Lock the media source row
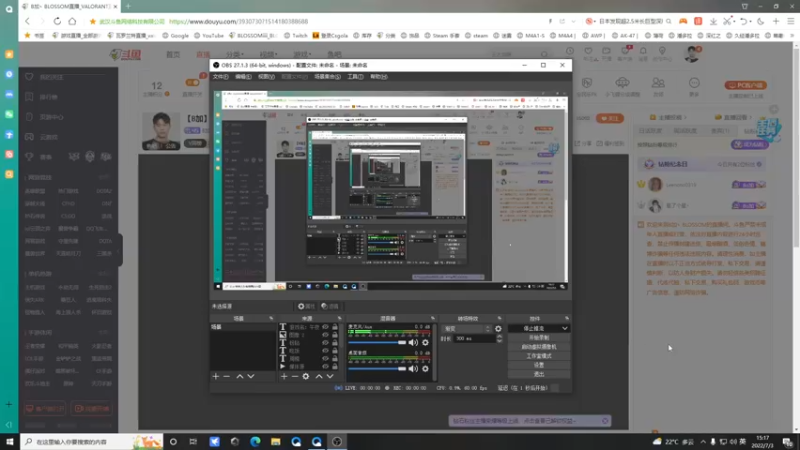800x450 pixels. pos(335,366)
